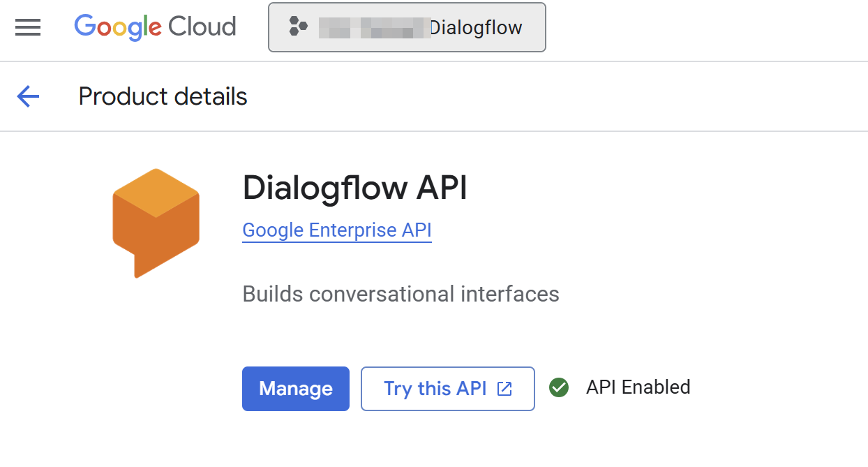
Task: Click the Product details page title
Action: pyautogui.click(x=163, y=96)
